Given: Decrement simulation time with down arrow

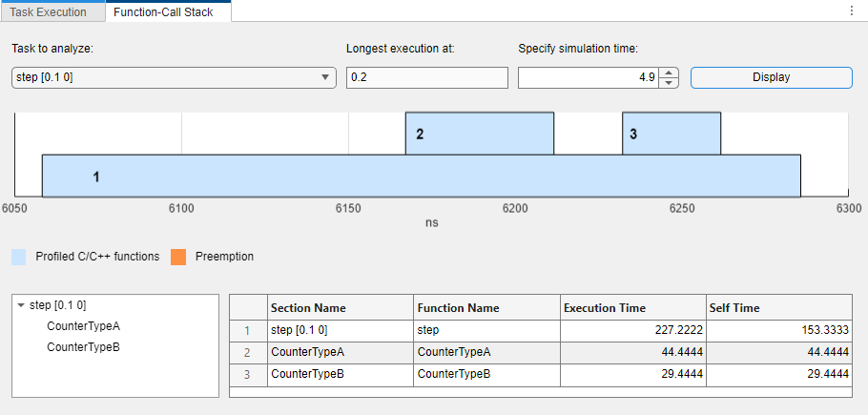Looking at the screenshot, I should tap(670, 83).
